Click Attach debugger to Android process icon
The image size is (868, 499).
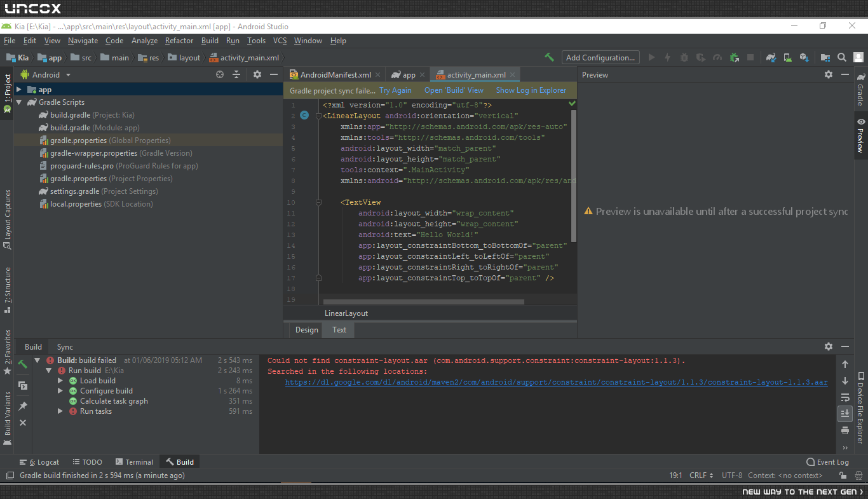[734, 57]
